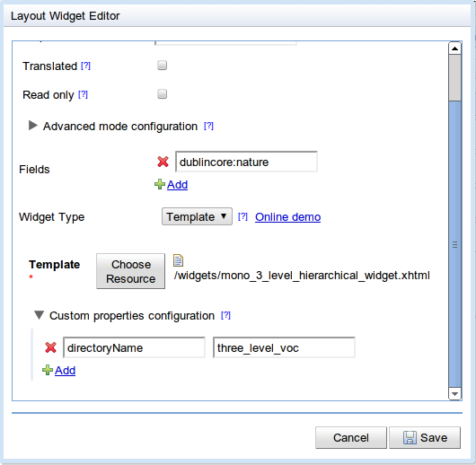Delete the directoryName custom property row

click(x=50, y=347)
